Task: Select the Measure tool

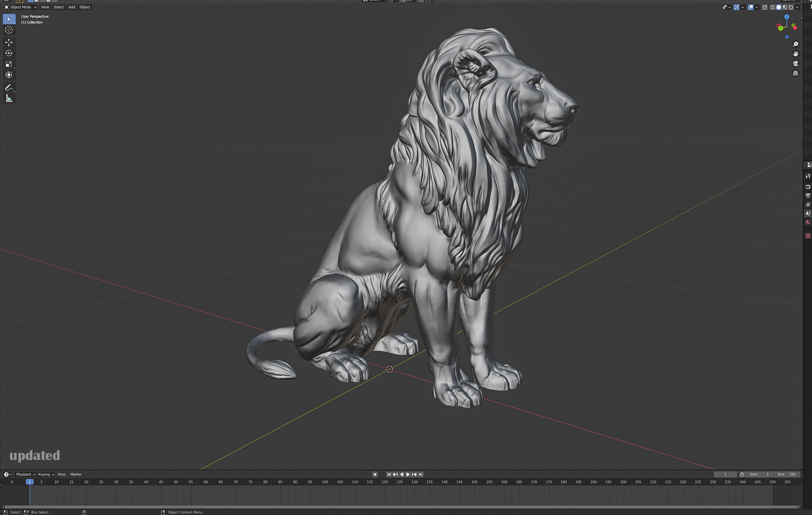Action: (x=9, y=98)
